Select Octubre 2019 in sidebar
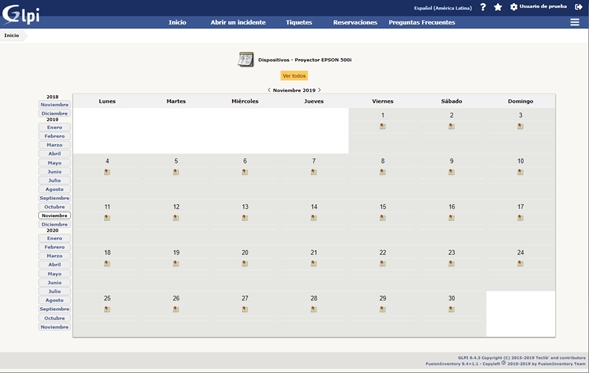 54,207
